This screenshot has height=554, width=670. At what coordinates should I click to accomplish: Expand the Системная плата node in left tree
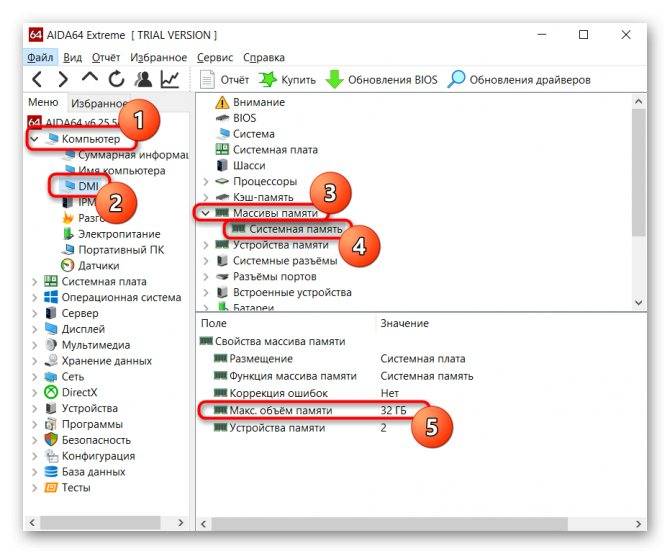[x=35, y=281]
